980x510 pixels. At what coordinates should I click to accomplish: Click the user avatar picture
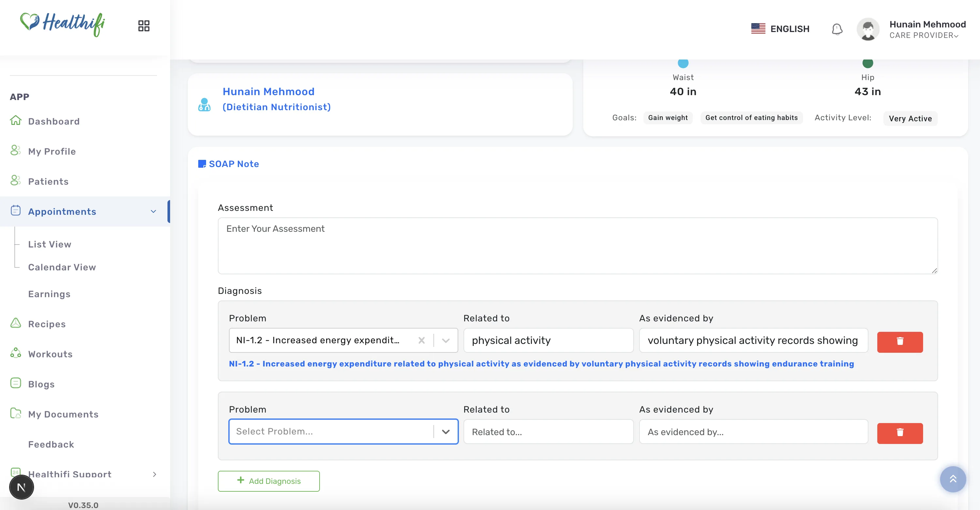pyautogui.click(x=868, y=29)
